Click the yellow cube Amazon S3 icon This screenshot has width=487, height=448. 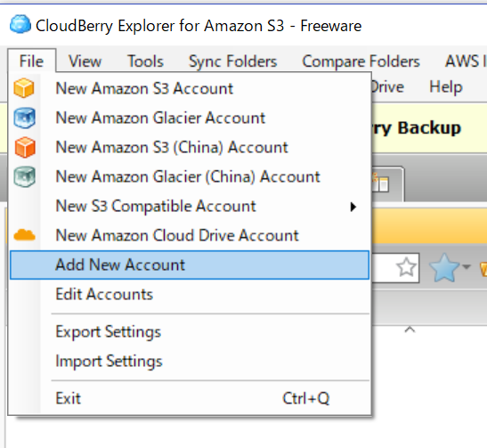point(24,88)
